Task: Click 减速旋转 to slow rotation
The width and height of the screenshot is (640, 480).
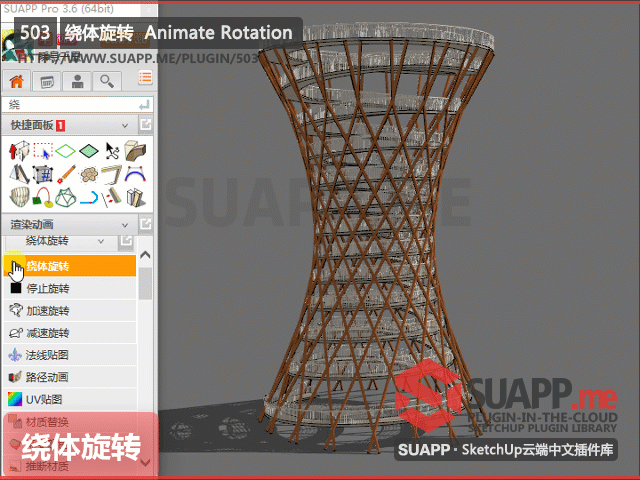Action: point(70,333)
